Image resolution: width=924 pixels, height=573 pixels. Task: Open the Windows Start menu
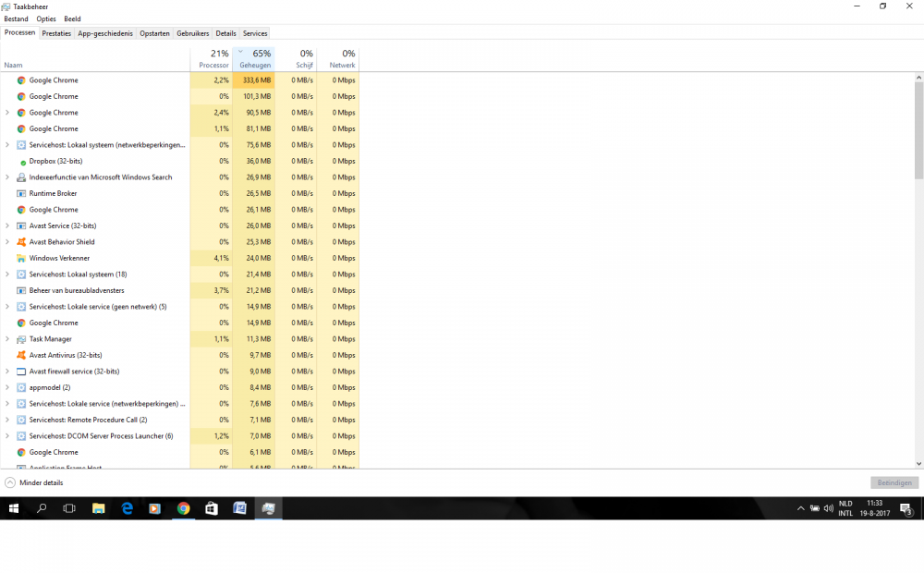click(x=14, y=508)
